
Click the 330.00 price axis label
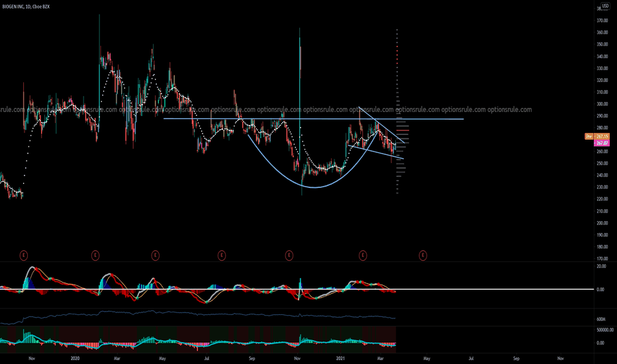602,68
